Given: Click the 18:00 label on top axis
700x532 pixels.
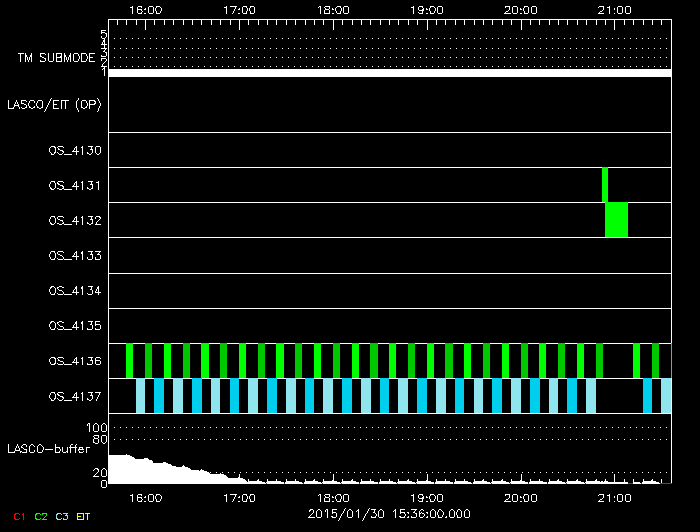Looking at the screenshot, I should pyautogui.click(x=333, y=9).
